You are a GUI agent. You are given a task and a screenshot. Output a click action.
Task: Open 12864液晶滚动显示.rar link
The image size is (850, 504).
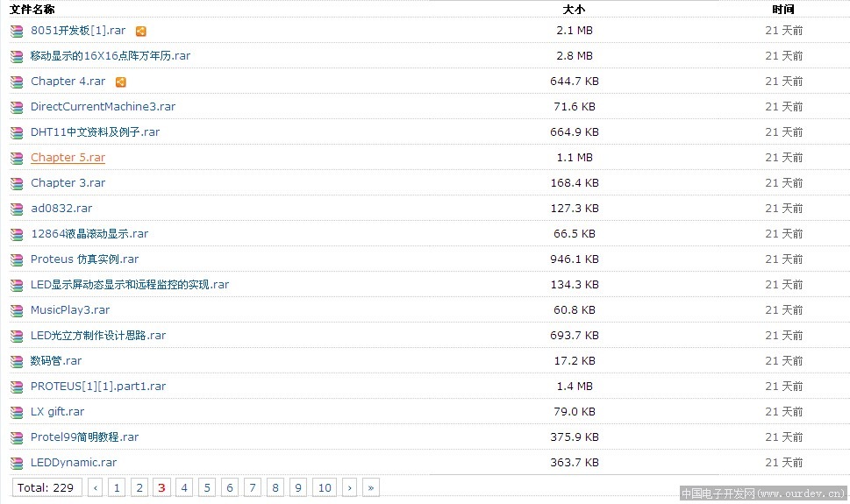tap(89, 233)
